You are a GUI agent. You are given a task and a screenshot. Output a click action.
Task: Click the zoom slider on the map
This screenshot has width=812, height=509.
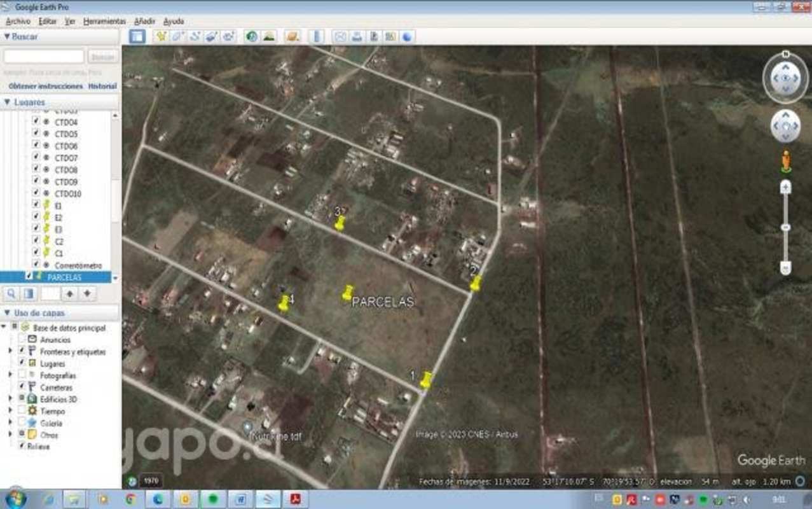[x=786, y=227]
